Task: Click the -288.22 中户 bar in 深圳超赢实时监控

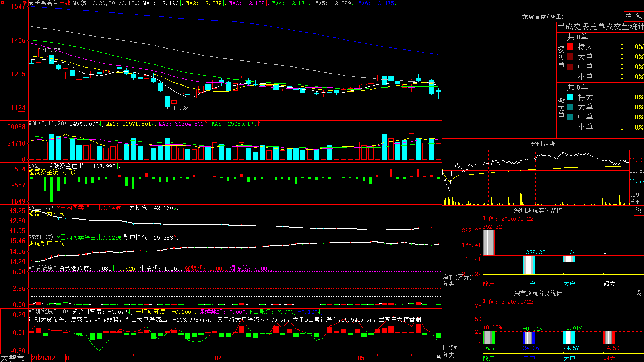Action: point(529,265)
